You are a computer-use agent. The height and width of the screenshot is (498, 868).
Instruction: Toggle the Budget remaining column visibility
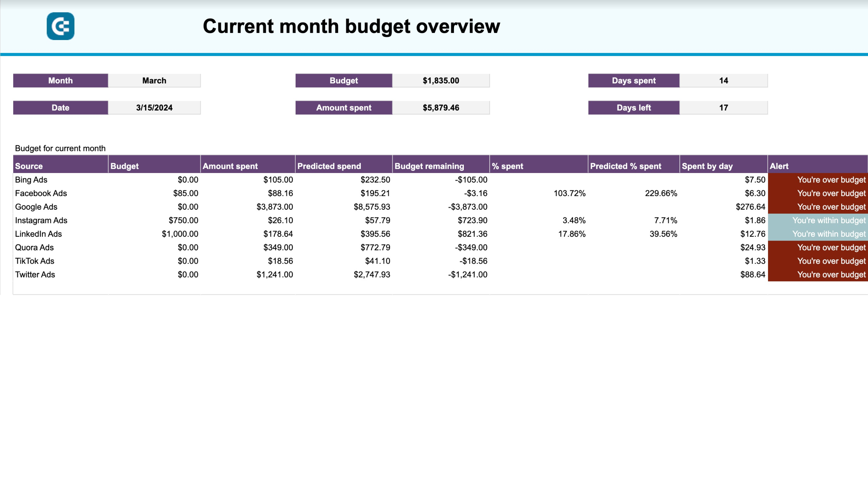[429, 166]
